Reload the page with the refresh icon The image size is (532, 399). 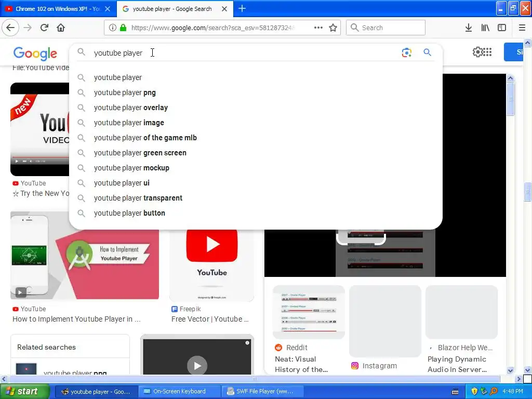45,28
